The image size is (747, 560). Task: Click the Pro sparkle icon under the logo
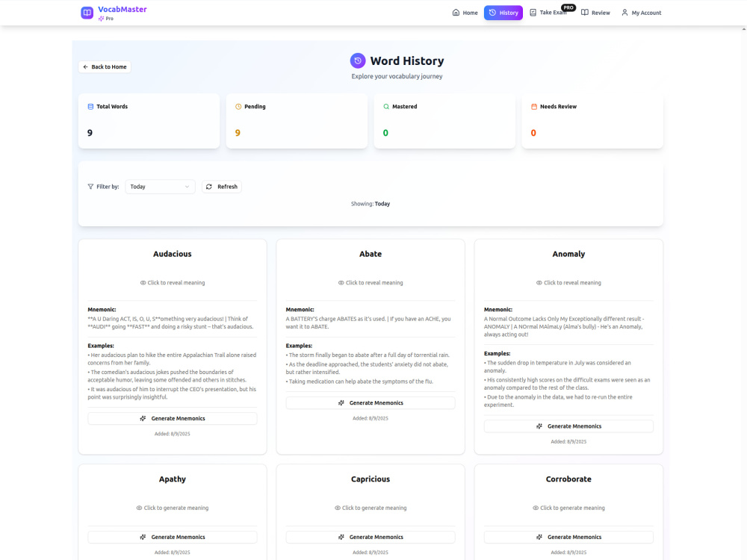pyautogui.click(x=101, y=19)
